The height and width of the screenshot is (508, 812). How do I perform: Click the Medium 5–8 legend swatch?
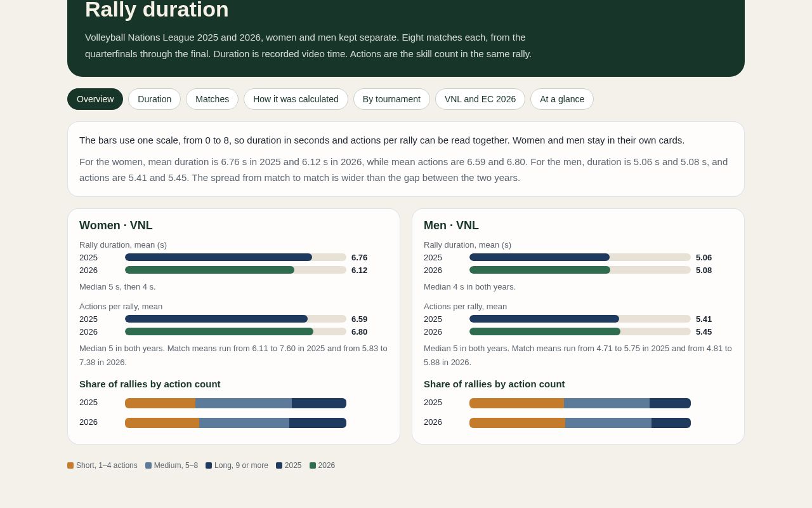click(x=148, y=465)
